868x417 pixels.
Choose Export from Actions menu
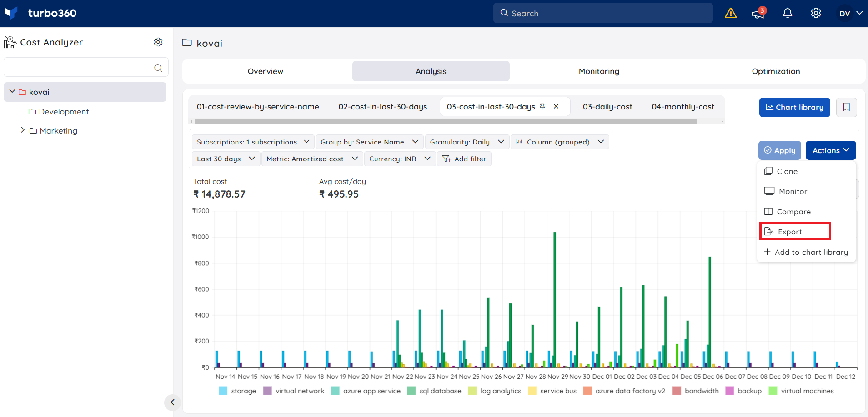tap(795, 232)
